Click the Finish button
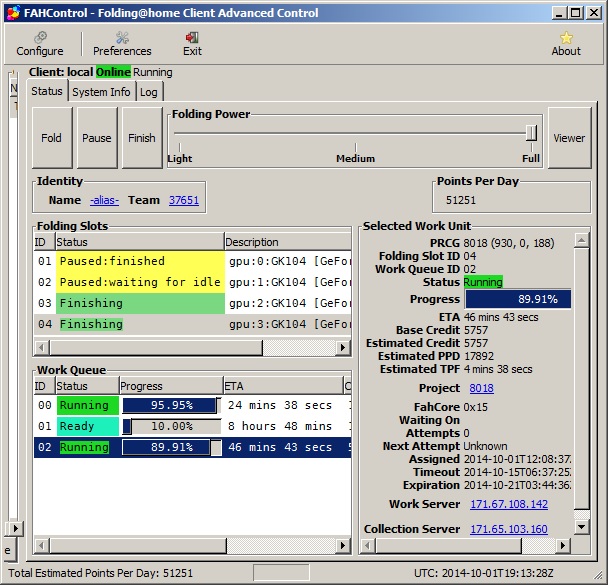The height and width of the screenshot is (585, 608). [x=142, y=138]
